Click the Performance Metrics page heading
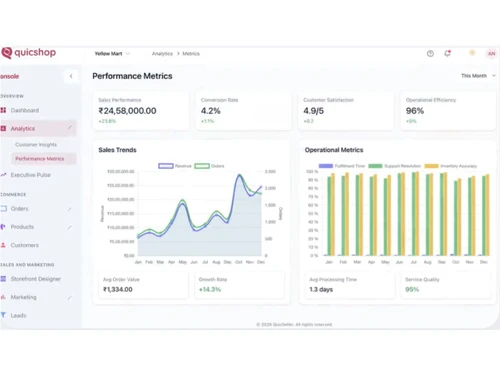 [132, 76]
